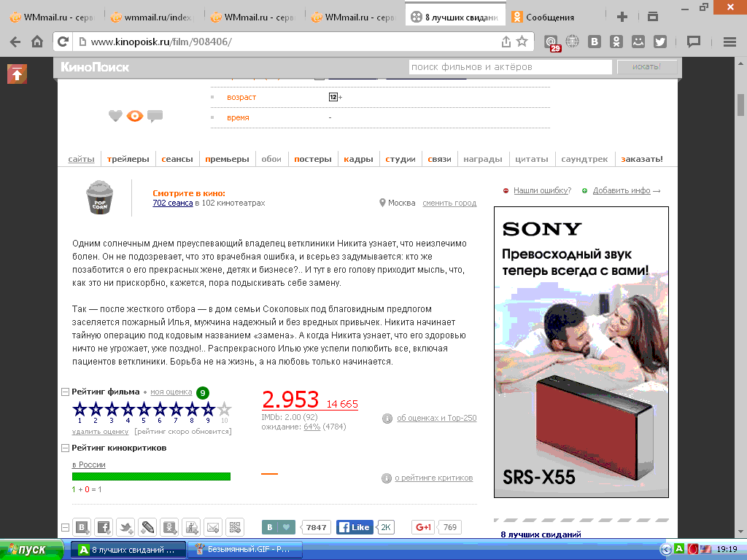Viewport: 747px width, 560px height.
Task: Click the Google +1 button
Action: point(423,527)
